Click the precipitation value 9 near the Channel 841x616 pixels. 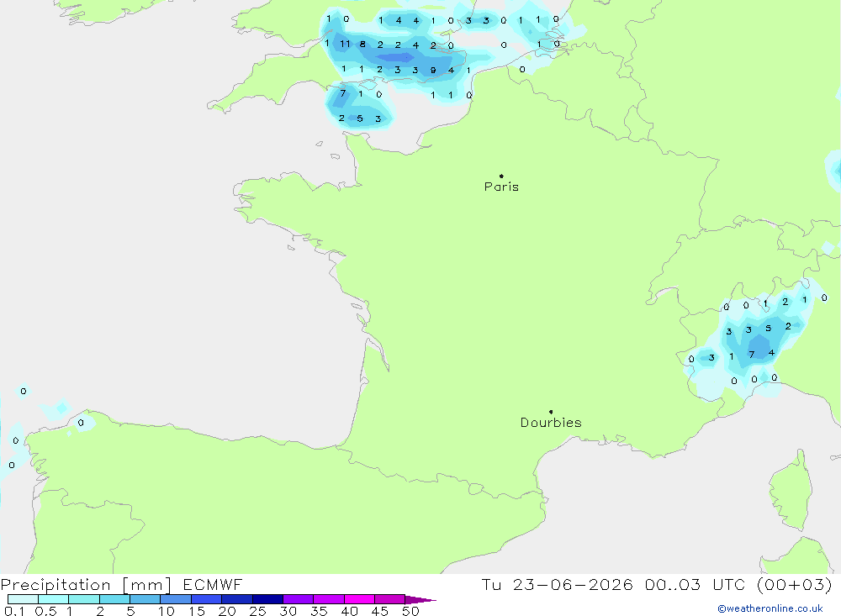[x=433, y=71]
